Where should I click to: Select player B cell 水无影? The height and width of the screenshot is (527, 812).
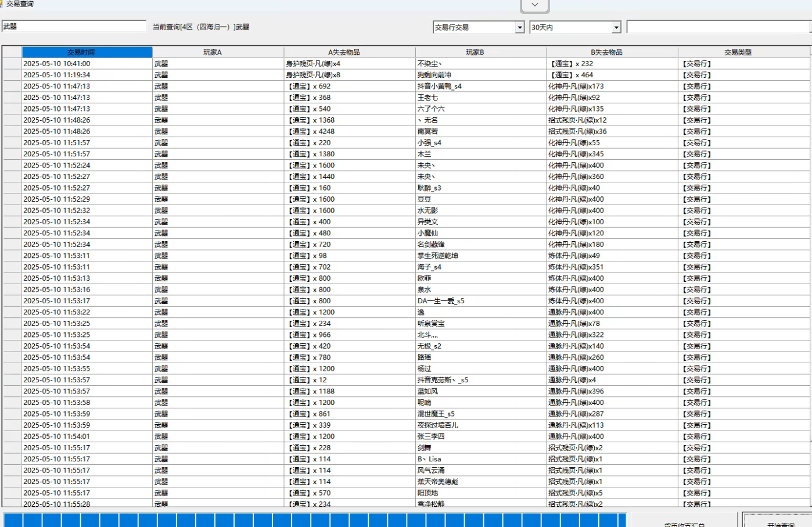click(481, 210)
